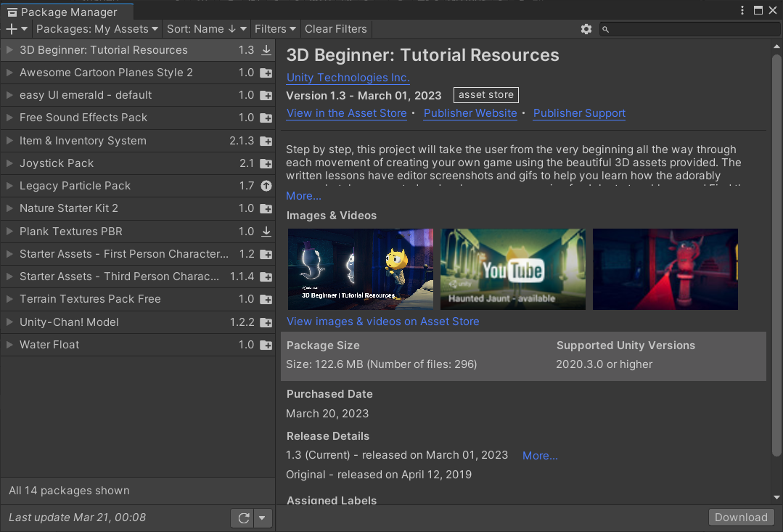783x532 pixels.
Task: Open the Publisher Website link
Action: pos(470,113)
